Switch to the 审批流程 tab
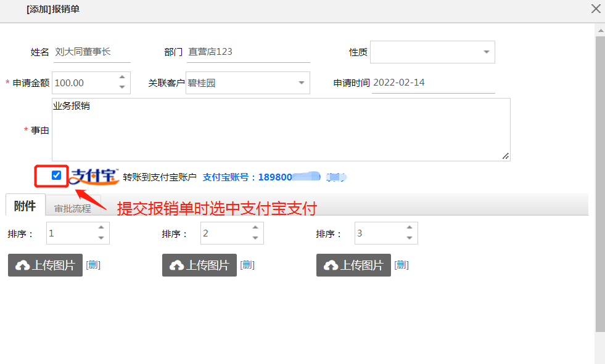Image resolution: width=605 pixels, height=364 pixels. point(72,208)
